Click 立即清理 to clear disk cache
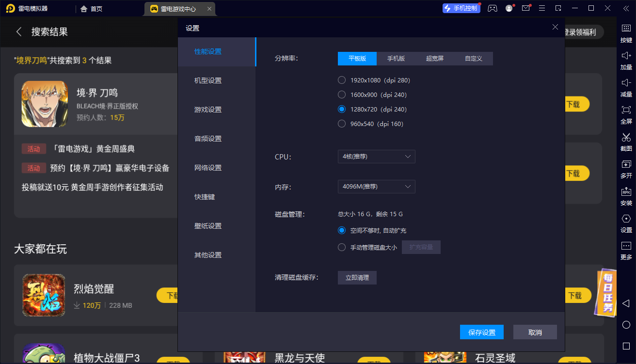This screenshot has height=364, width=636. (x=357, y=278)
